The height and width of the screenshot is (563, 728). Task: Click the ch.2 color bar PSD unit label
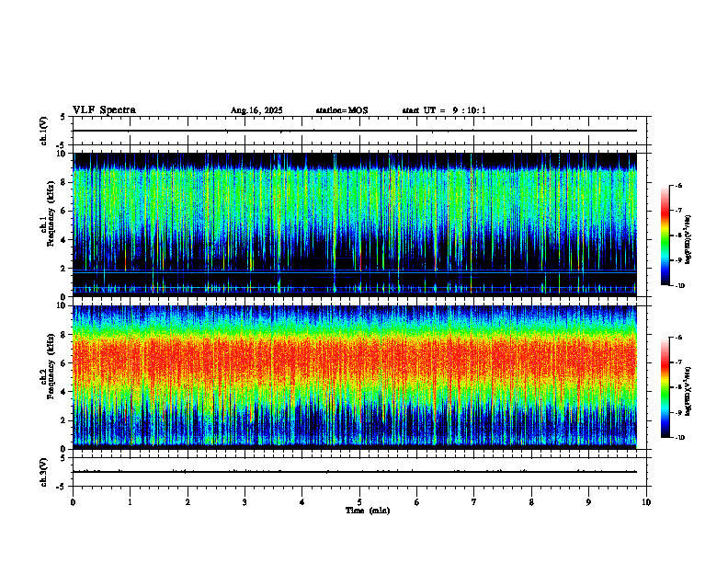tap(688, 392)
